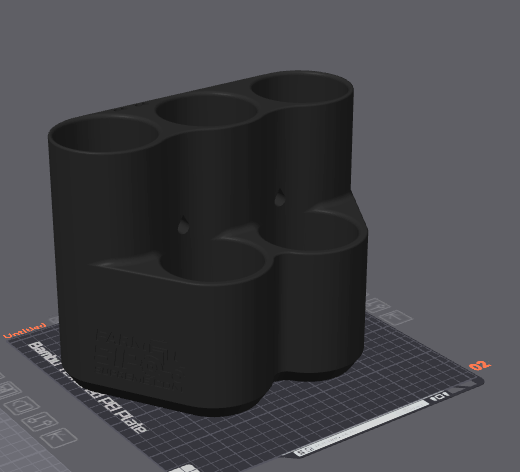Click the orange 02 plate number

[480, 365]
